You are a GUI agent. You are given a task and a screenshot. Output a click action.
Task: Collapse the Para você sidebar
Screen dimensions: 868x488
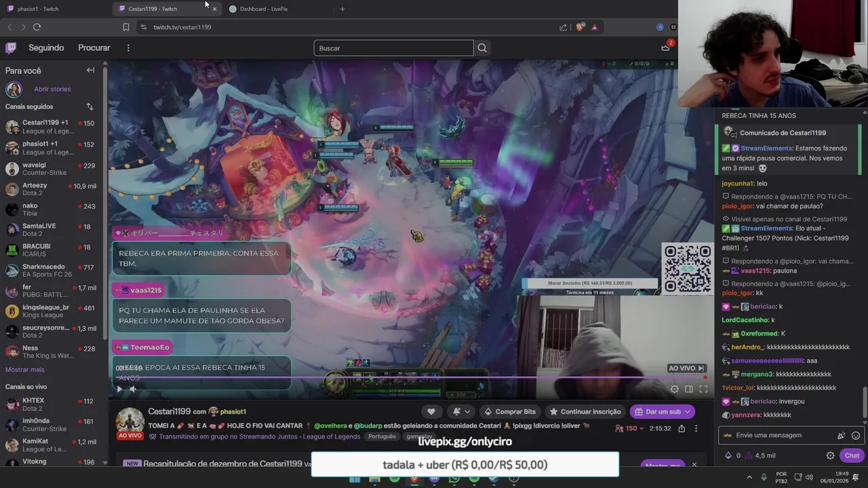90,70
